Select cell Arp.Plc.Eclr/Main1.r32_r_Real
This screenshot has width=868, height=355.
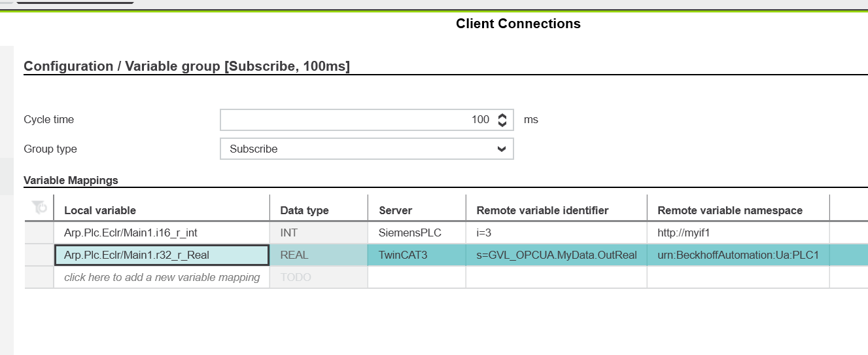pyautogui.click(x=162, y=255)
